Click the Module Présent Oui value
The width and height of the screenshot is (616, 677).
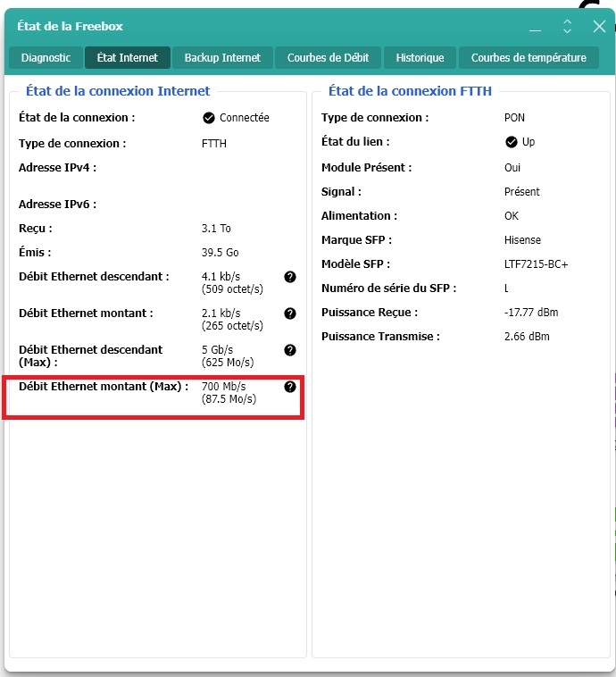(512, 168)
